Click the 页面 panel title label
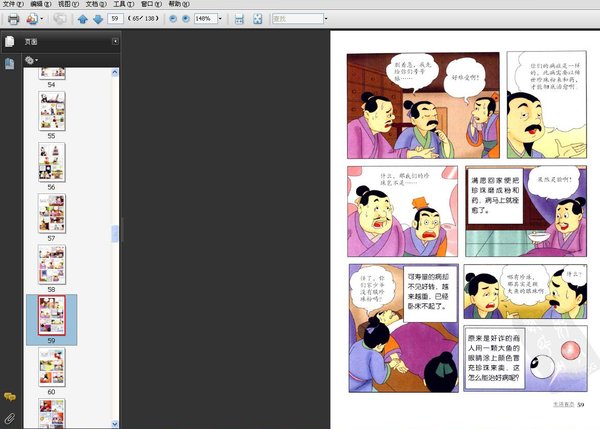Image resolution: width=600 pixels, height=429 pixels. coord(31,42)
